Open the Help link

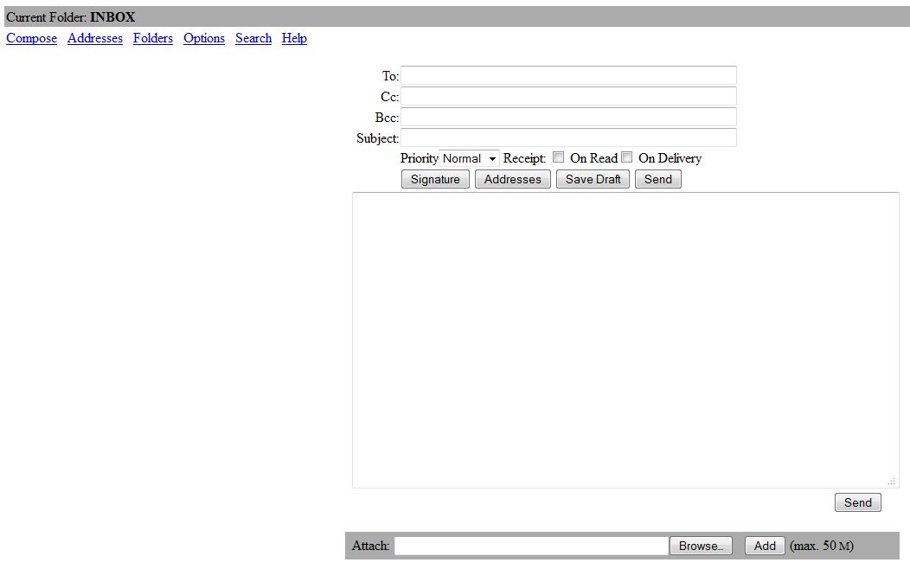tap(294, 38)
